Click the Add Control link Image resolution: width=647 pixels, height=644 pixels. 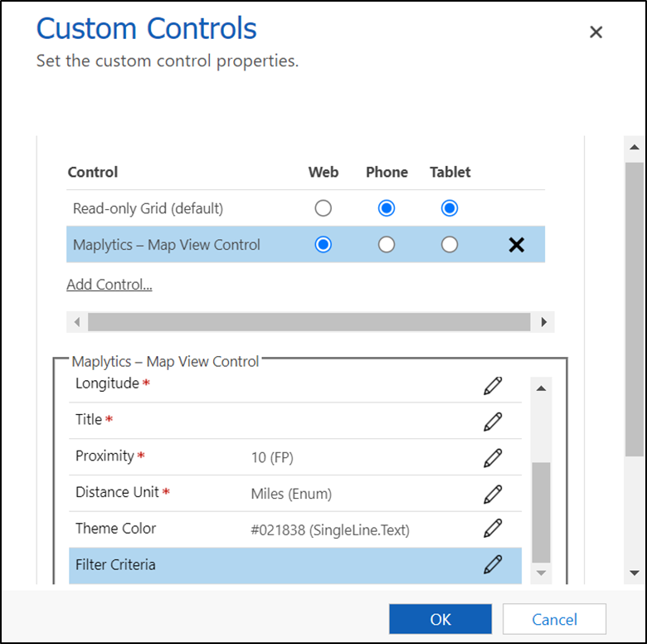click(109, 285)
